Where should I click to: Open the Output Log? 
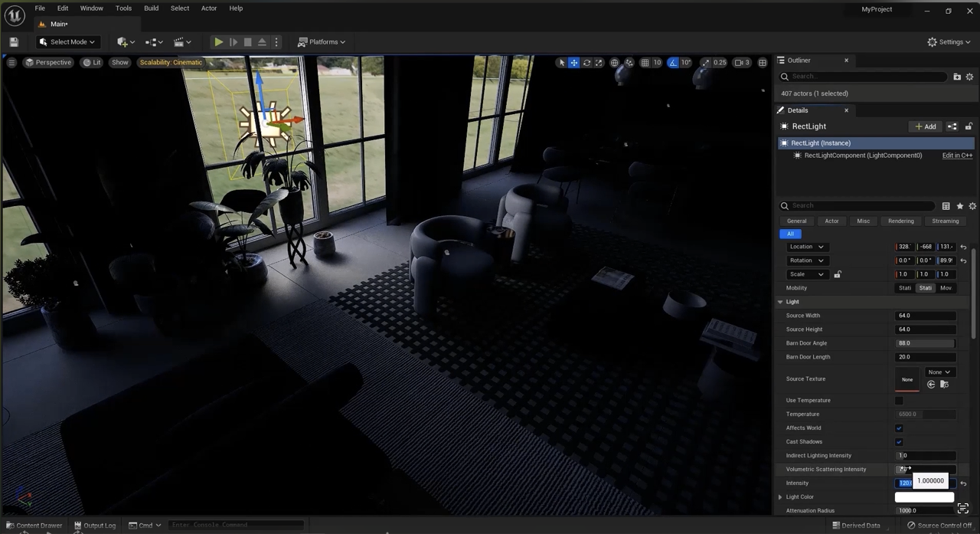95,526
